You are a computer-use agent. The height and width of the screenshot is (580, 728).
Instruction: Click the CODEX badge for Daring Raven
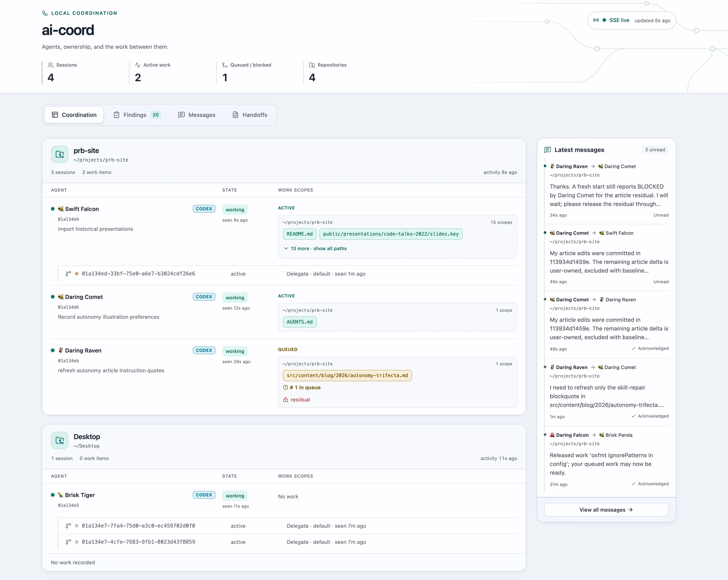tap(204, 350)
